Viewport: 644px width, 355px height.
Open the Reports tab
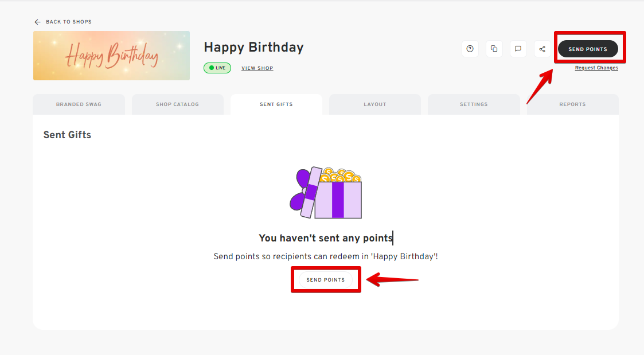coord(572,104)
